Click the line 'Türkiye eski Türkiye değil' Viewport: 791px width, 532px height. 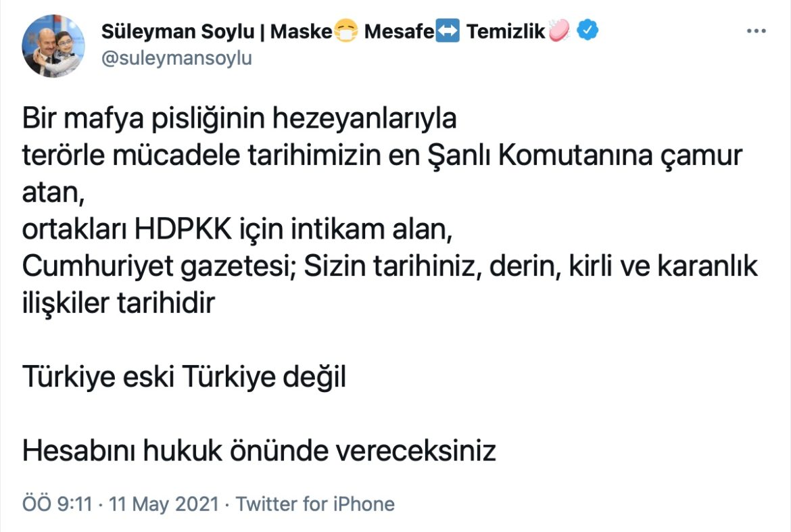pyautogui.click(x=184, y=377)
